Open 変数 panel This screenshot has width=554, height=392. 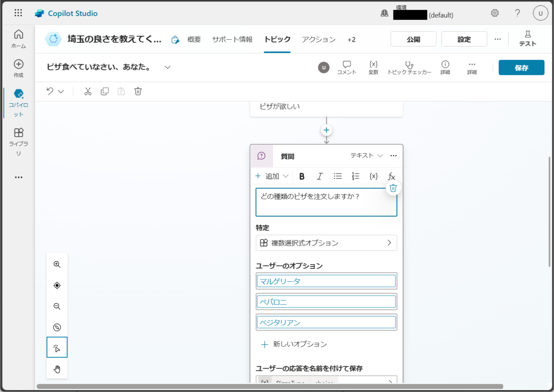[373, 67]
